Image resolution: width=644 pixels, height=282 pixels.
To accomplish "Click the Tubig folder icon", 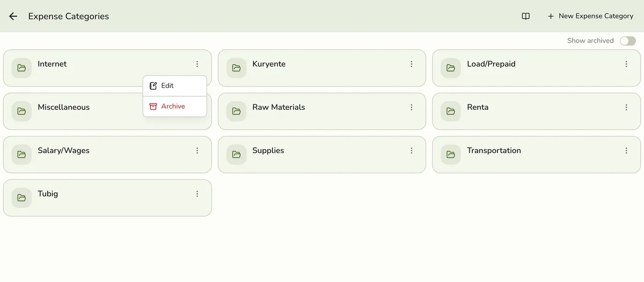I will [x=22, y=198].
